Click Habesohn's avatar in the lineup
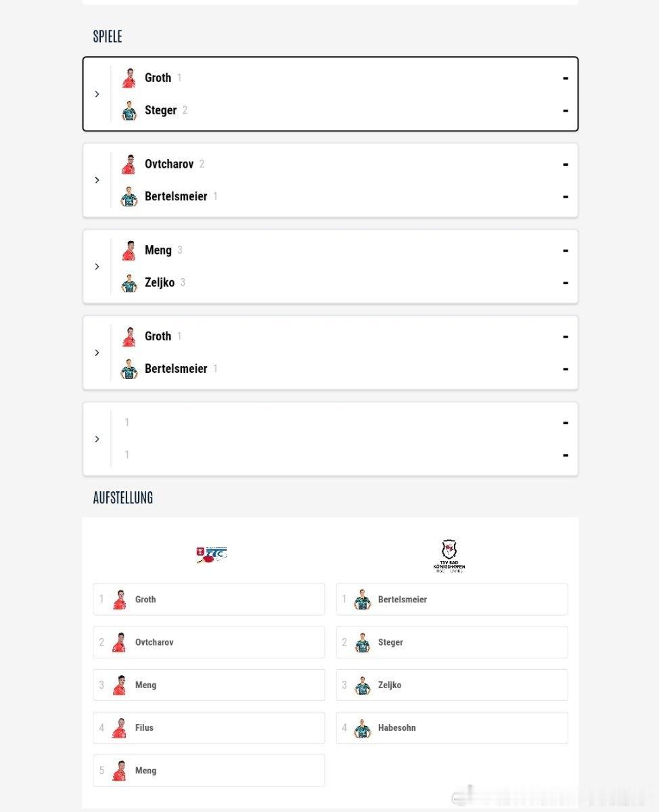The image size is (659, 812). click(x=363, y=728)
